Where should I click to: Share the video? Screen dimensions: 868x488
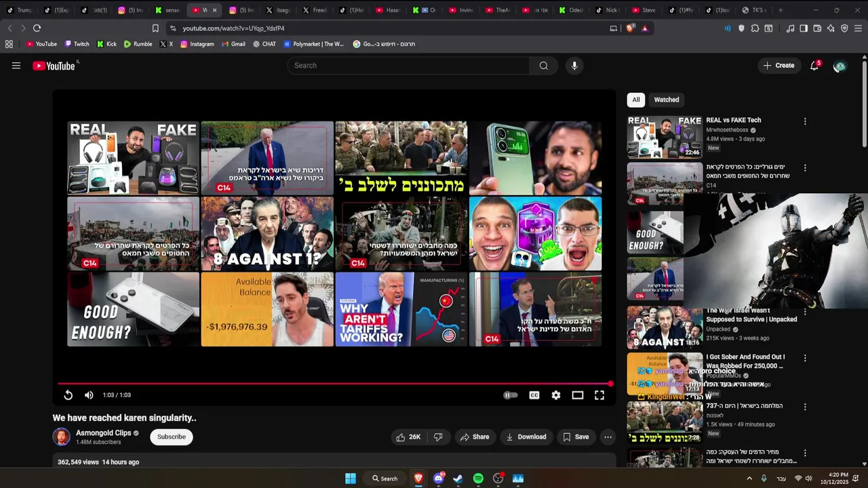click(x=475, y=437)
